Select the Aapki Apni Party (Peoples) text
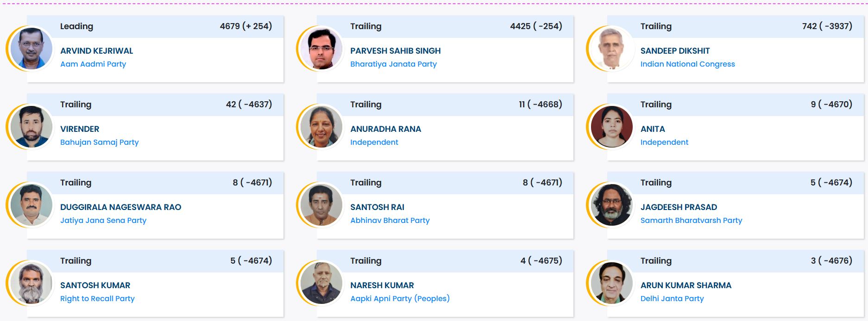Image resolution: width=868 pixels, height=321 pixels. [x=400, y=298]
